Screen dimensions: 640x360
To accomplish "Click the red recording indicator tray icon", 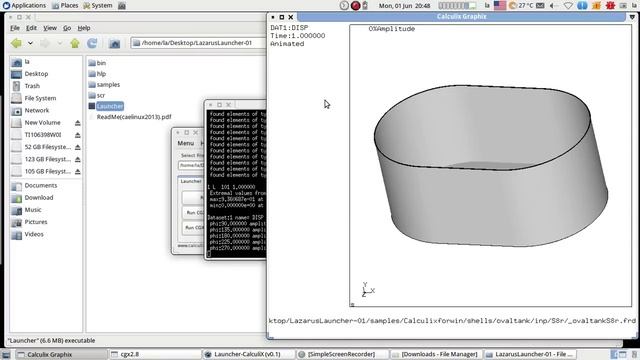I will tap(356, 6).
